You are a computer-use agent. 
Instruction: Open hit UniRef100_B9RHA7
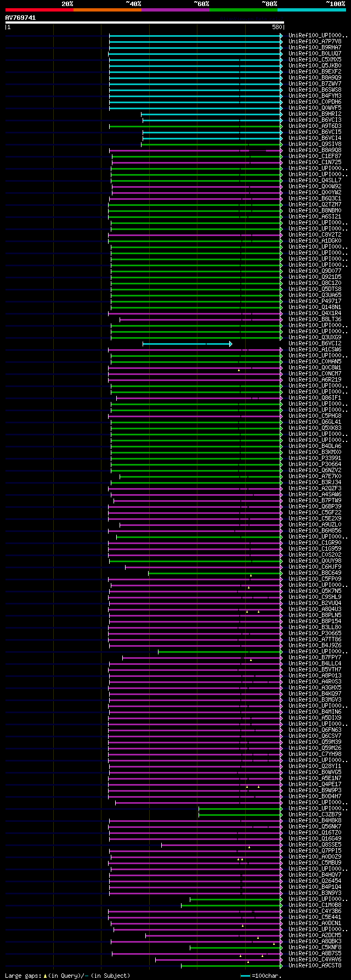click(x=315, y=47)
